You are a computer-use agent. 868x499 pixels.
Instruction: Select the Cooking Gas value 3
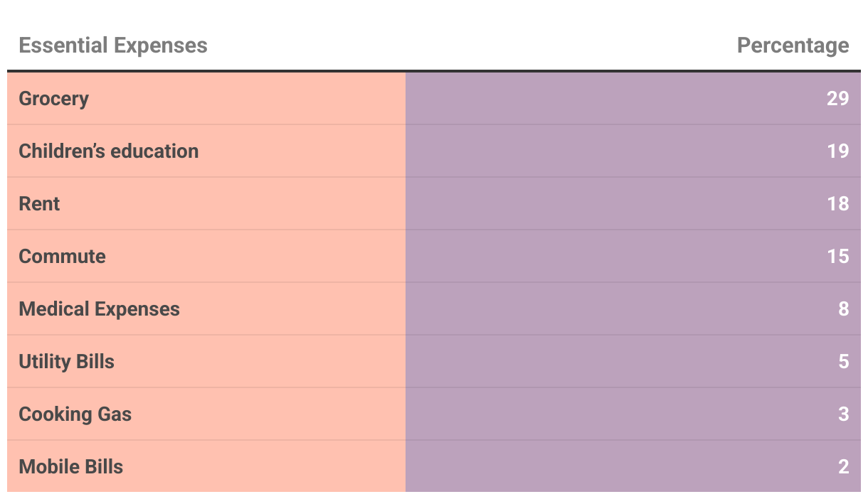tap(843, 414)
